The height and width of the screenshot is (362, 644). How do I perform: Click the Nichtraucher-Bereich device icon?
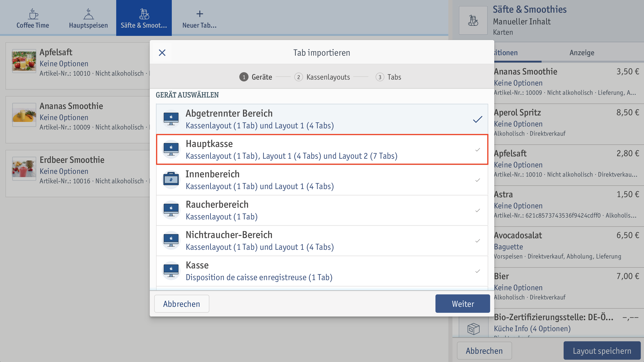point(171,240)
